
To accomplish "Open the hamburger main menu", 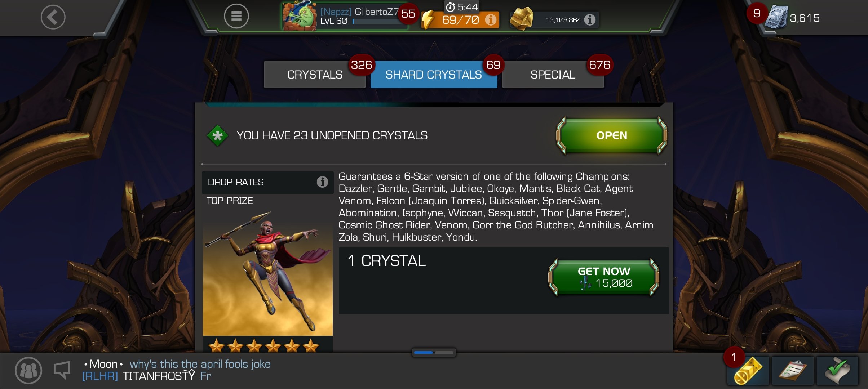I will click(236, 16).
